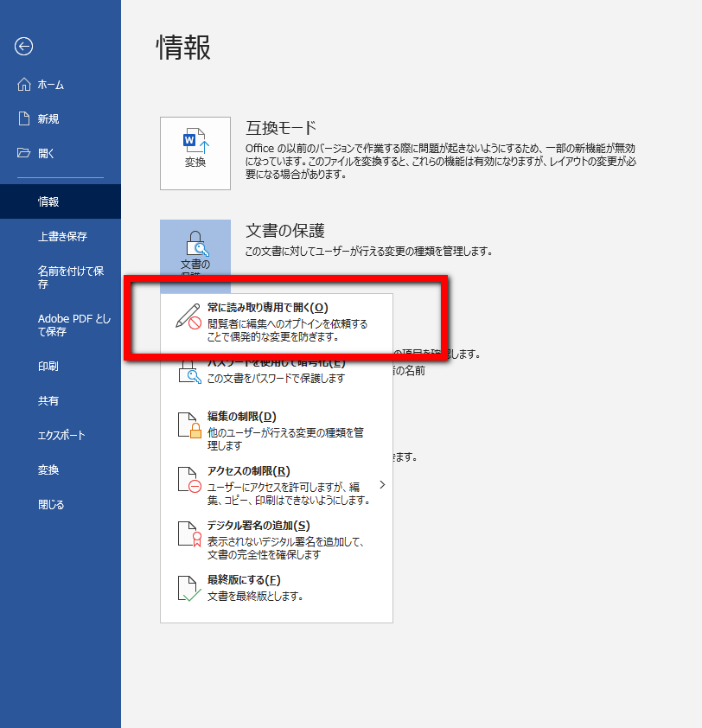
Task: Click the digital signature ribbon icon
Action: pos(189,534)
